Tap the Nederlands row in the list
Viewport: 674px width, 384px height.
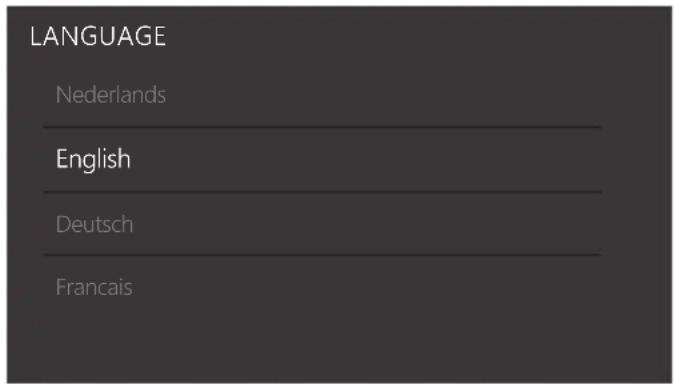pos(322,95)
